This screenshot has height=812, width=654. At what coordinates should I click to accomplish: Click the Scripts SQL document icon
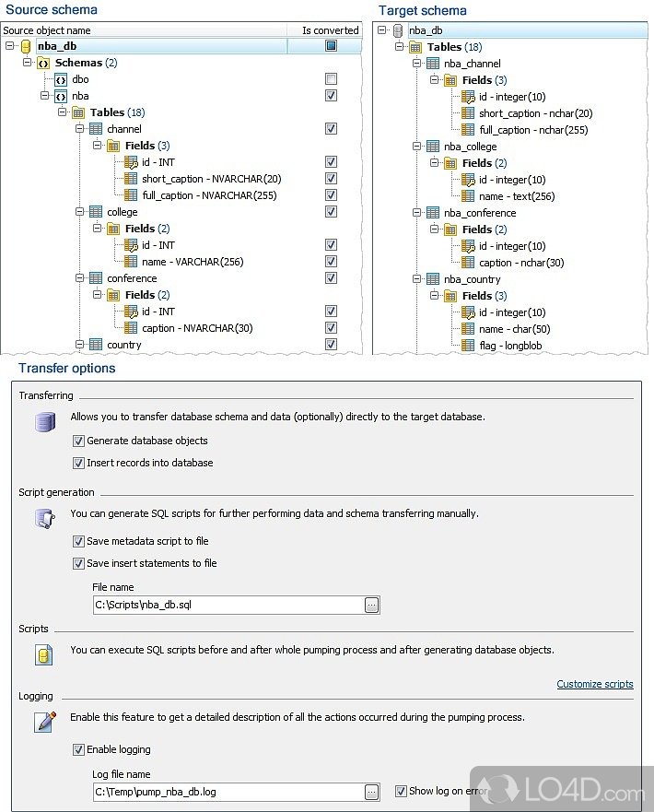[43, 653]
